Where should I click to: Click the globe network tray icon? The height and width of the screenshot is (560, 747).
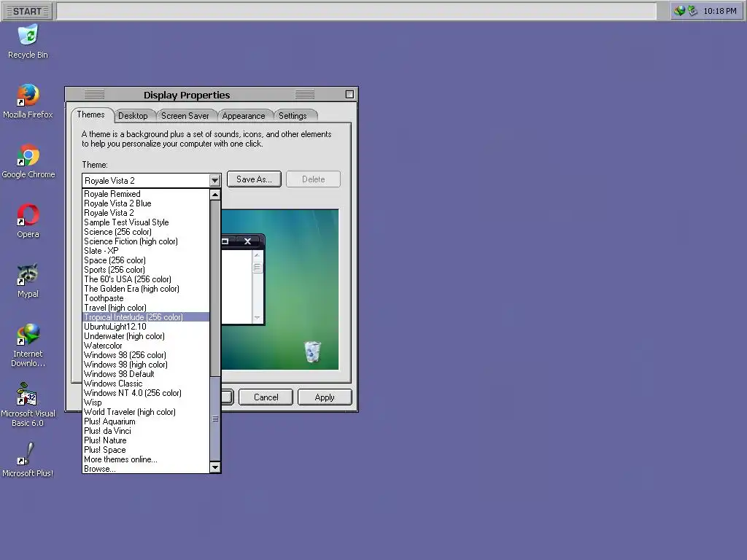tap(679, 11)
